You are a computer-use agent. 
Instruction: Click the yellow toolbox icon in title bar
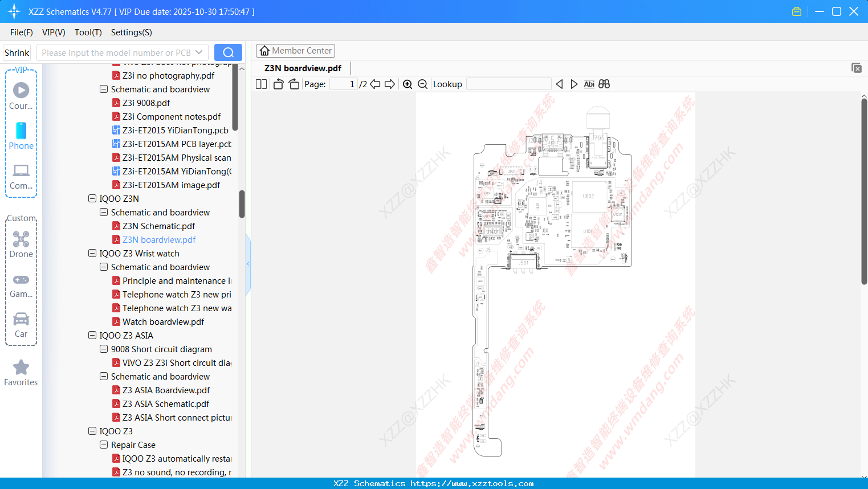tap(797, 11)
